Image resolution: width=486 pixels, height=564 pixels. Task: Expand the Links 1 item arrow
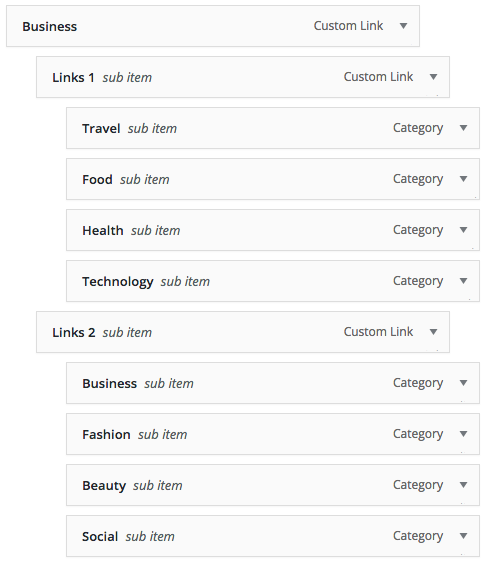tap(433, 77)
